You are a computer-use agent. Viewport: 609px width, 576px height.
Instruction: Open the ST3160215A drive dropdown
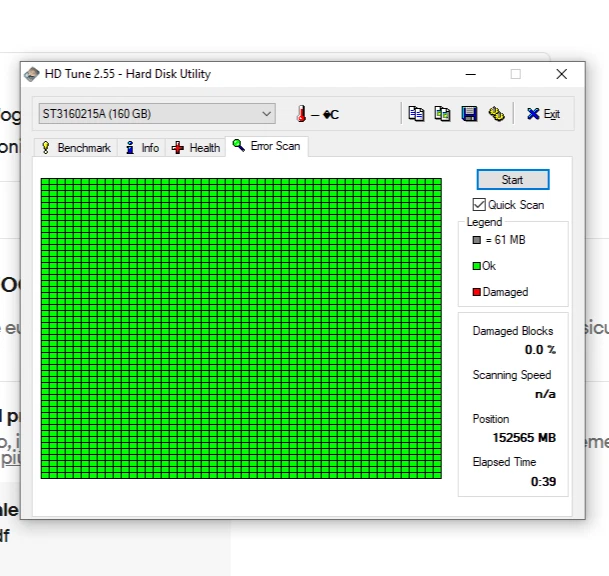click(157, 114)
